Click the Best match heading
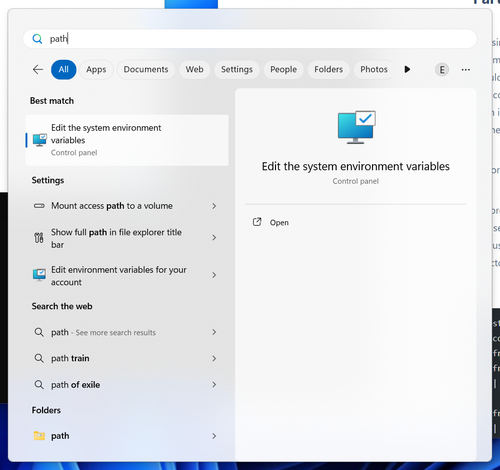The width and height of the screenshot is (500, 470). click(x=52, y=101)
